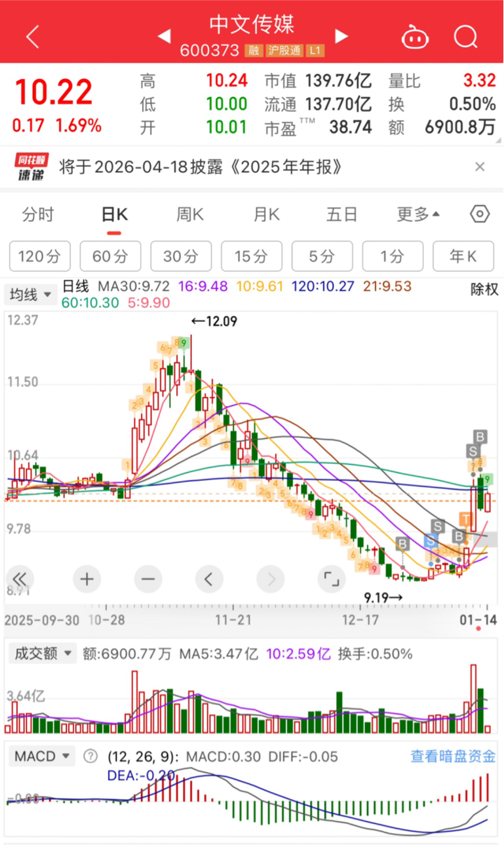This screenshot has width=504, height=845.
Task: Go back with the left chevron icon
Action: 33,37
